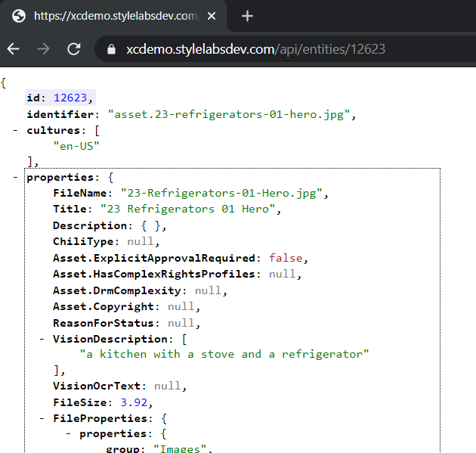Click the null value of ChiliType
Image resolution: width=476 pixels, height=453 pixels.
(x=141, y=241)
